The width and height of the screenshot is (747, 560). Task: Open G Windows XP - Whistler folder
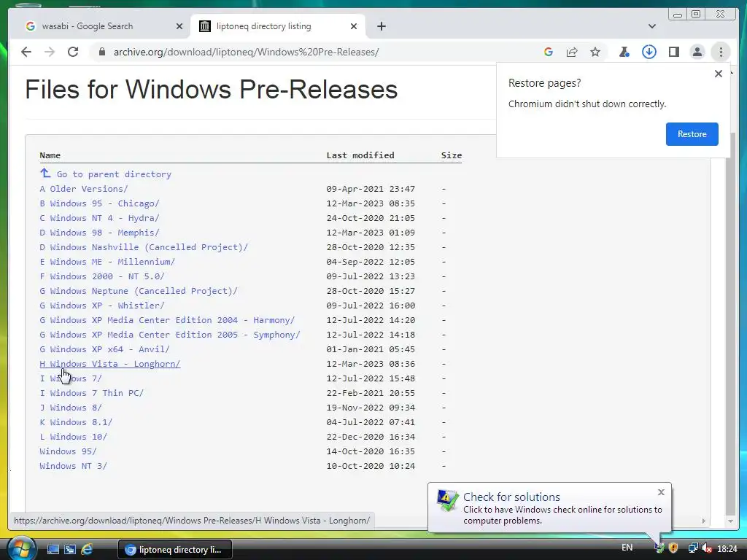(102, 306)
